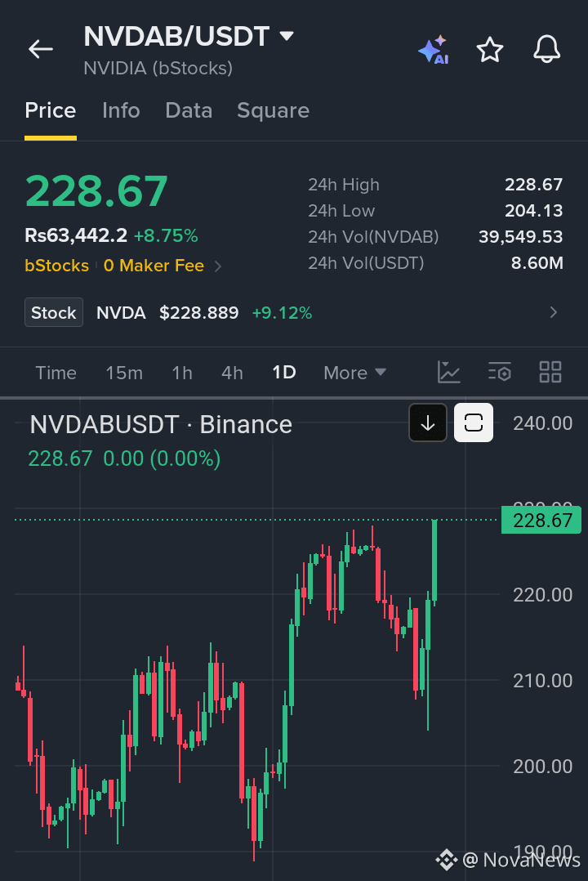Switch to the Price tab
588x881 pixels.
(x=51, y=110)
